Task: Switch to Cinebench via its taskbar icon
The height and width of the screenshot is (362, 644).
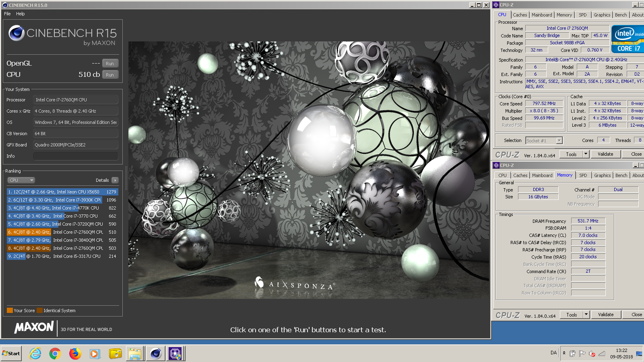Action: [155, 354]
